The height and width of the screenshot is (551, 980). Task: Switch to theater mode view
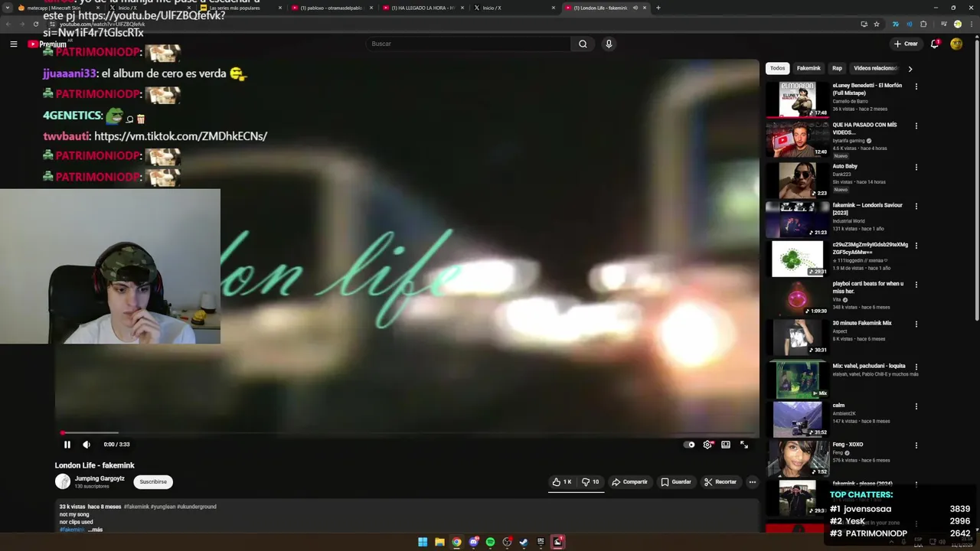[x=726, y=445]
